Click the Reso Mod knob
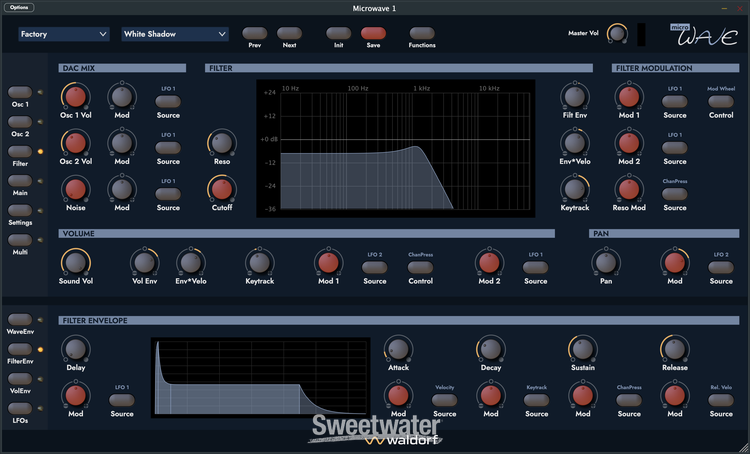750x454 pixels. [629, 189]
